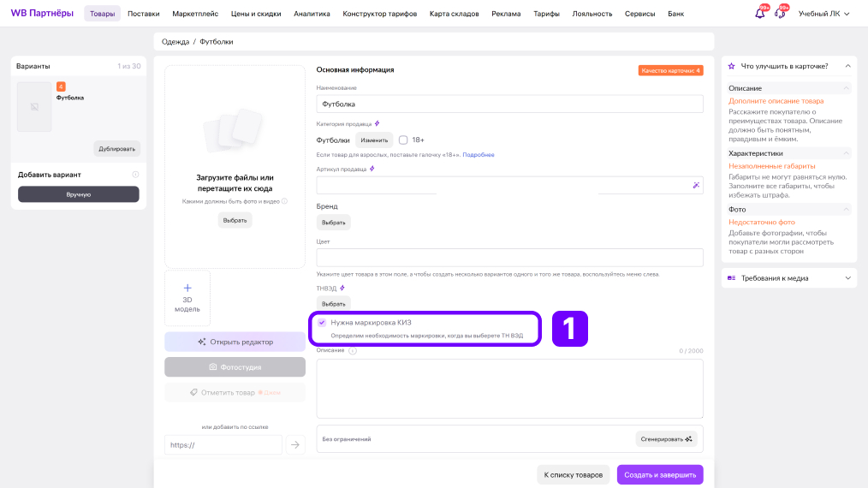Click into the Цвет input field
The width and height of the screenshot is (868, 488).
point(509,258)
